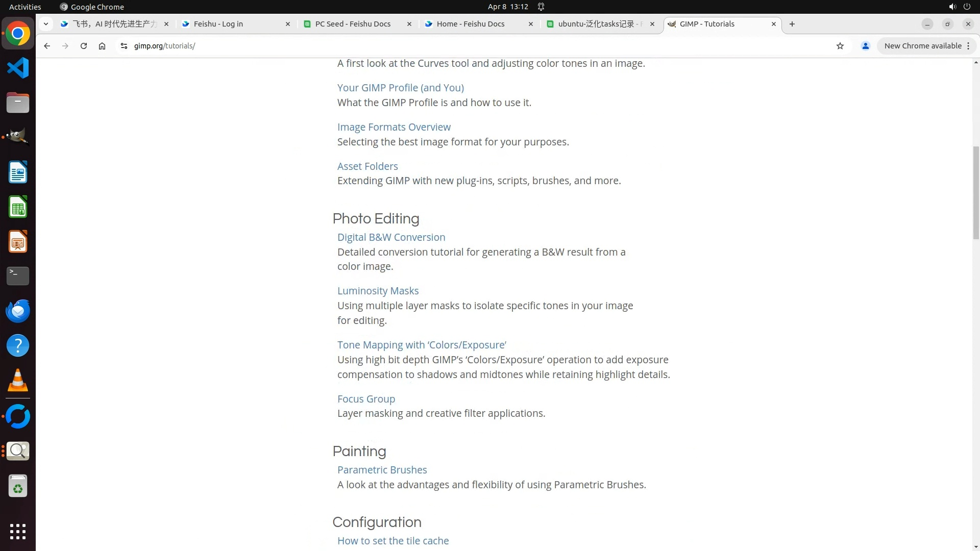Toggle the system volume icon in top bar
The image size is (980, 551).
[952, 7]
